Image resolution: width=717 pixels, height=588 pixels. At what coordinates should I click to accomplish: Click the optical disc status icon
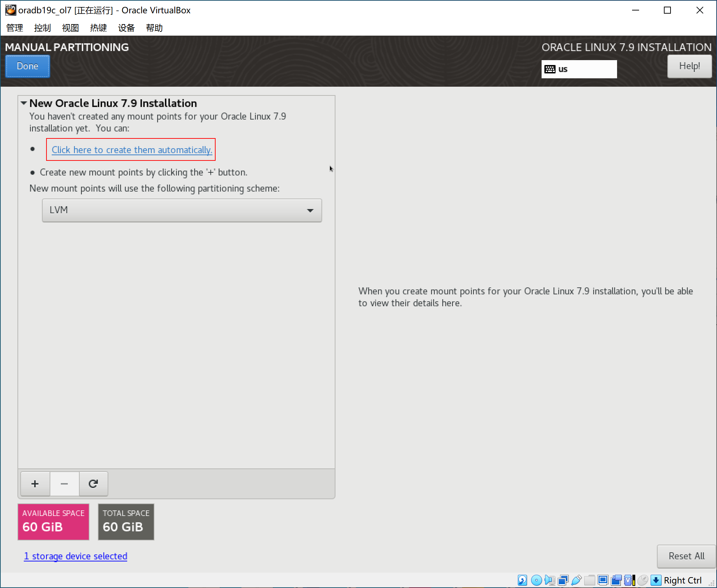tap(536, 580)
